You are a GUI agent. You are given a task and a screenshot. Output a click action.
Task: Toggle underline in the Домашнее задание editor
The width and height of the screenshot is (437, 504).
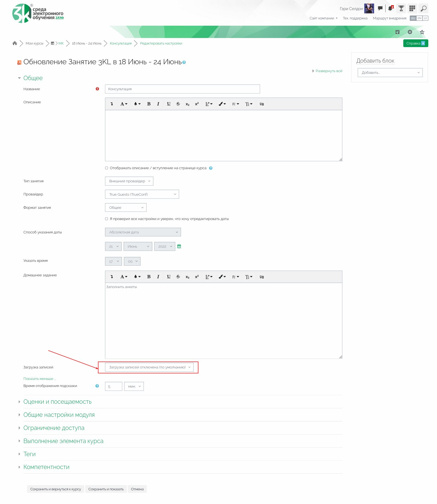[168, 277]
